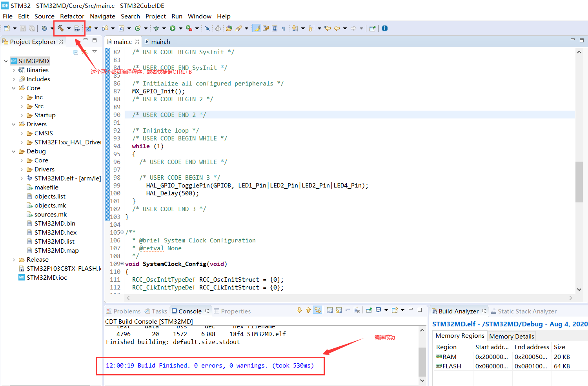Open the Project menu
Image resolution: width=588 pixels, height=386 pixels.
click(156, 16)
